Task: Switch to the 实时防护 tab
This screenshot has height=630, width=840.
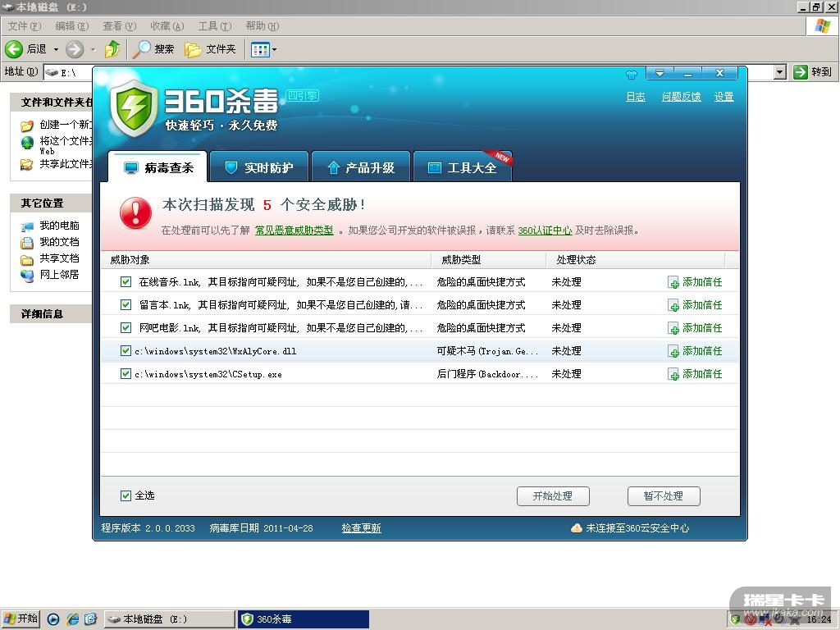Action: (259, 167)
